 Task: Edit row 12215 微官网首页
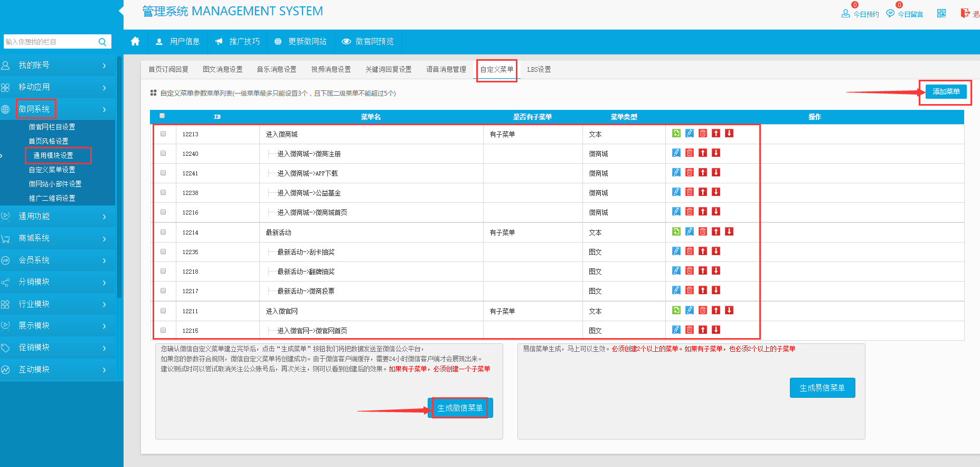pyautogui.click(x=676, y=330)
